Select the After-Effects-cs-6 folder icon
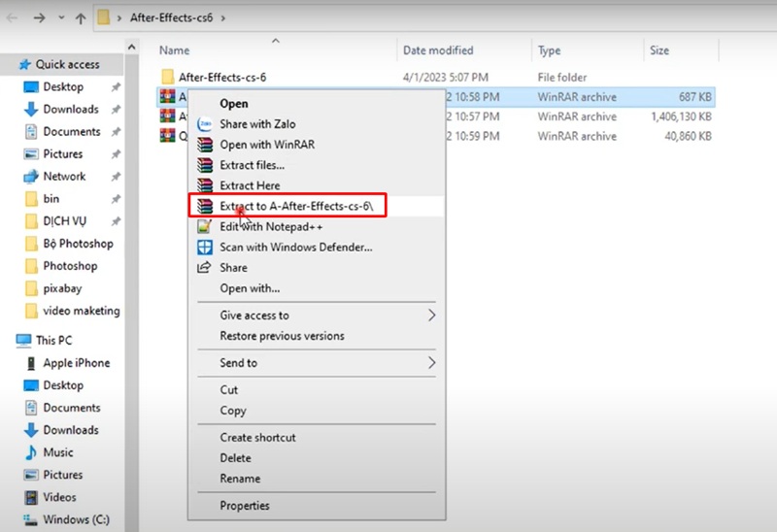 (x=167, y=77)
